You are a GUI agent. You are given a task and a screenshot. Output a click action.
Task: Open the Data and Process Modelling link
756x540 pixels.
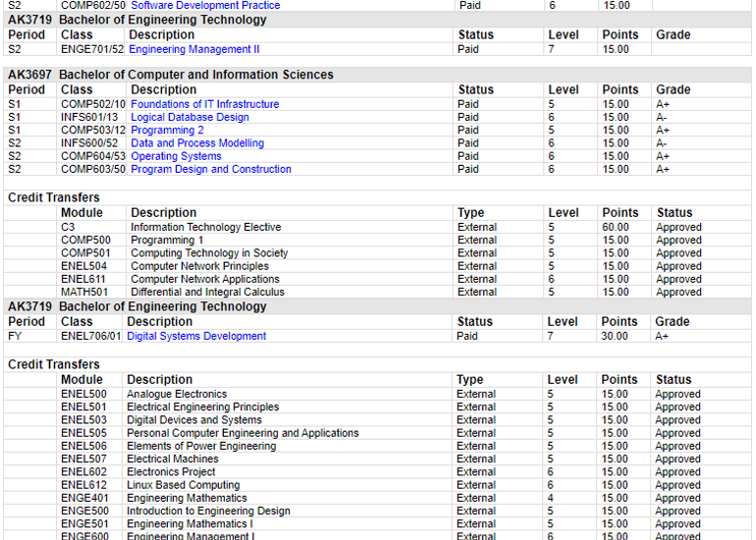coord(196,143)
